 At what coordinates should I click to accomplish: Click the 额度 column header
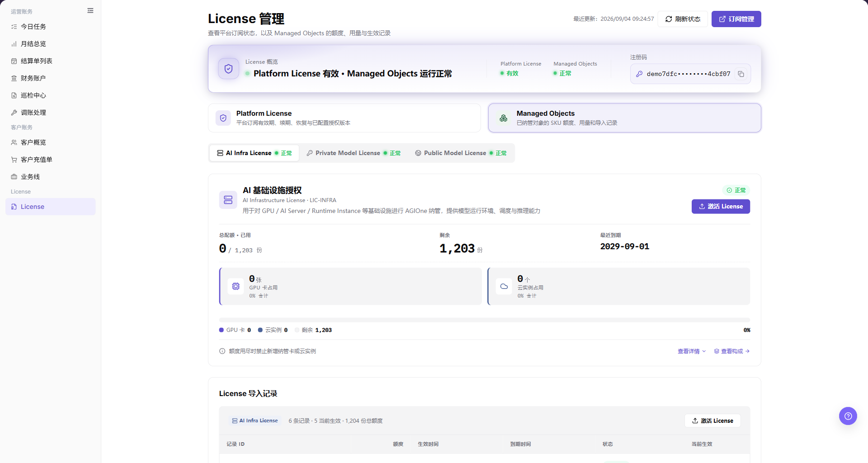(398, 444)
